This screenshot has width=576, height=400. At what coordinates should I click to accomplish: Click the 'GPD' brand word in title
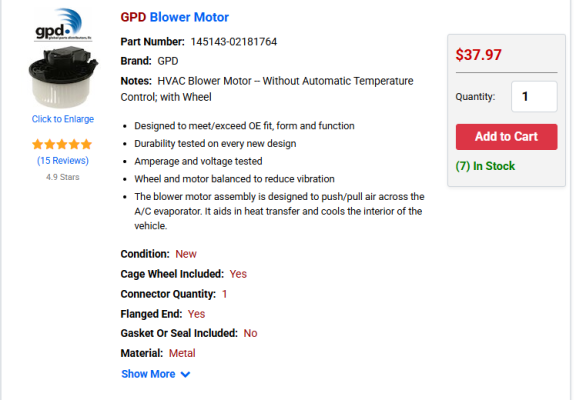click(x=133, y=17)
